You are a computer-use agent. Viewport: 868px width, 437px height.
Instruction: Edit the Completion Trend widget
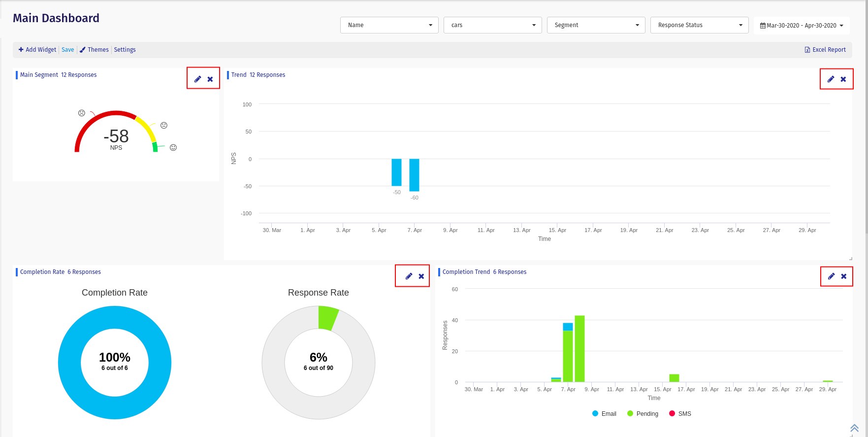pos(831,276)
